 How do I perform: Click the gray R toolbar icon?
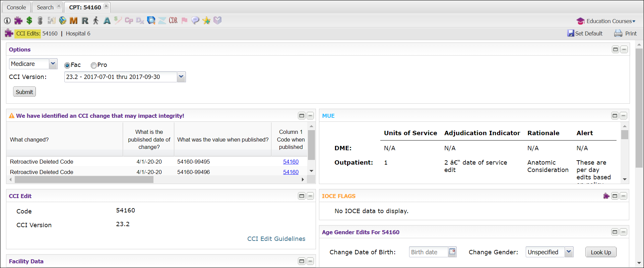pyautogui.click(x=85, y=21)
